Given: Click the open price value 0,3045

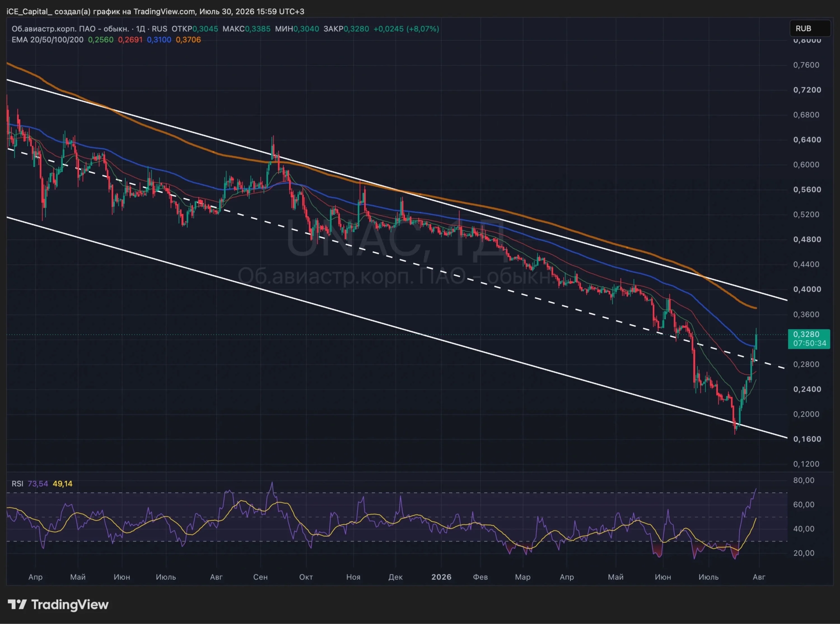Looking at the screenshot, I should coord(205,29).
